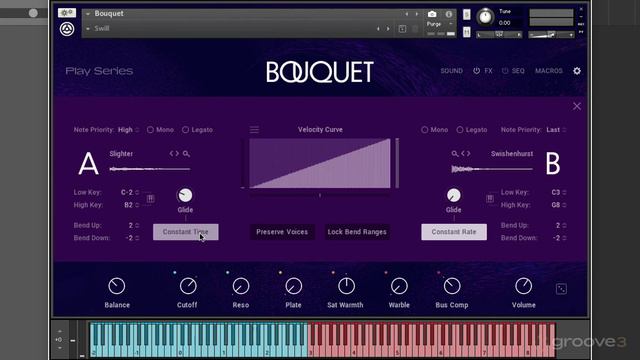This screenshot has width=640, height=360.
Task: Open layer B sound search magnifier
Action: pos(455,154)
